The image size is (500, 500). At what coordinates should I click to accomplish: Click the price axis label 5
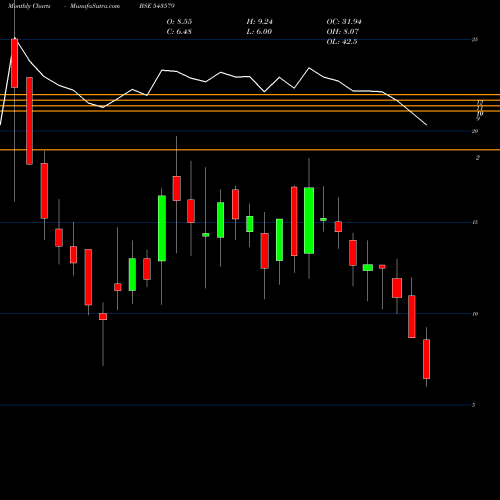click(x=473, y=405)
